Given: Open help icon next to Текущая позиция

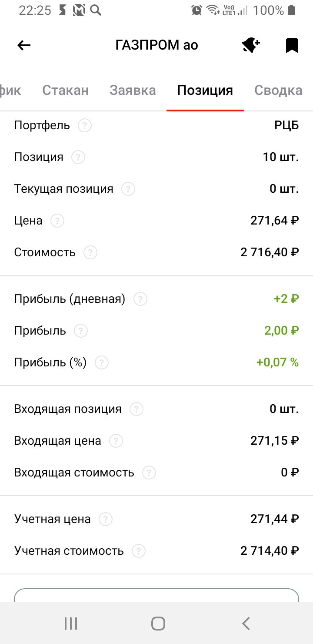Looking at the screenshot, I should (128, 189).
